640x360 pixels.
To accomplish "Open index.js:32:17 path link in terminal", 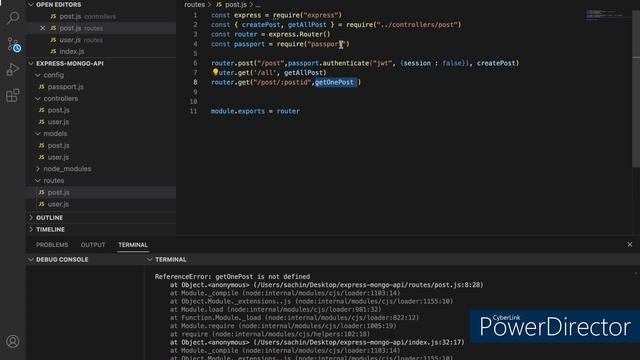I will [x=359, y=342].
